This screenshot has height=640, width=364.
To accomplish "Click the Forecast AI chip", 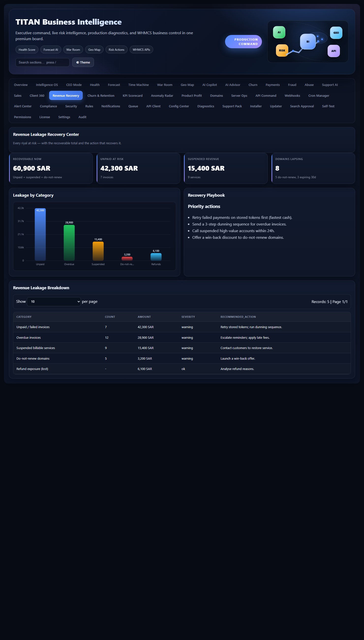I will pyautogui.click(x=51, y=49).
